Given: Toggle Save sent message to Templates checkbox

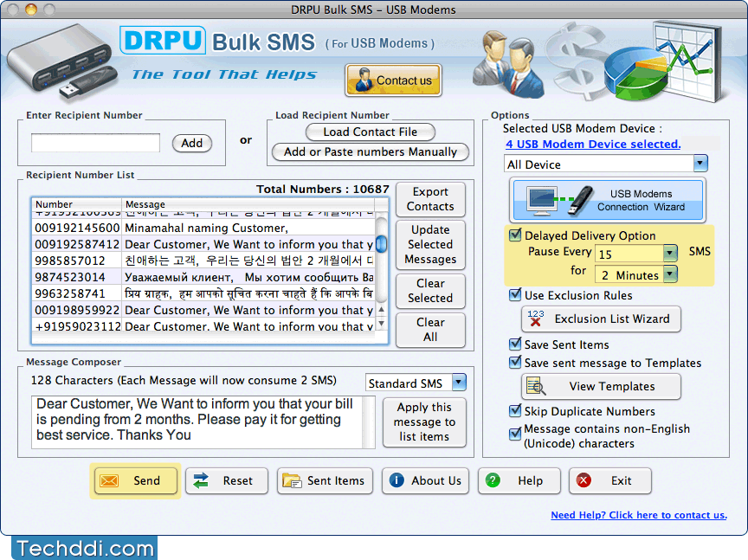Looking at the screenshot, I should [515, 363].
